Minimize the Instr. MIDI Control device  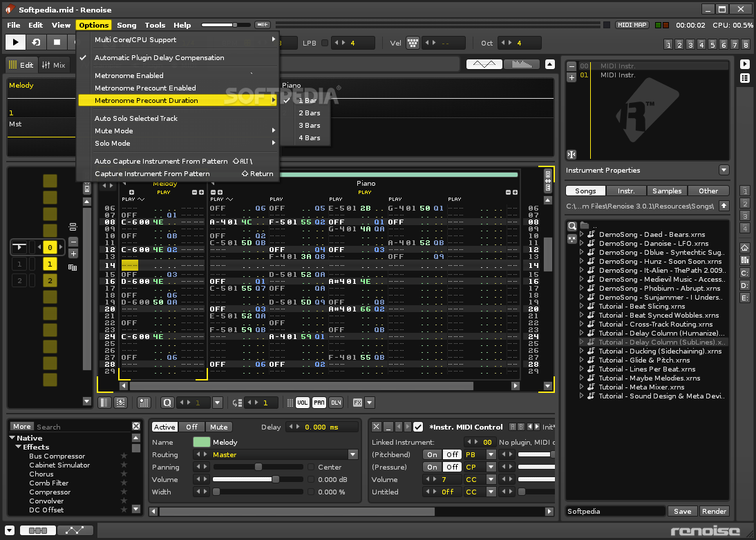(x=388, y=427)
